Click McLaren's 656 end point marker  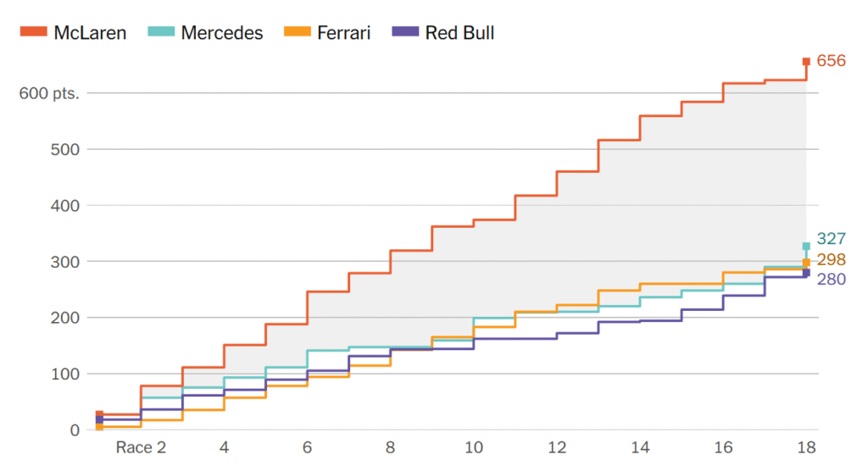pyautogui.click(x=806, y=61)
